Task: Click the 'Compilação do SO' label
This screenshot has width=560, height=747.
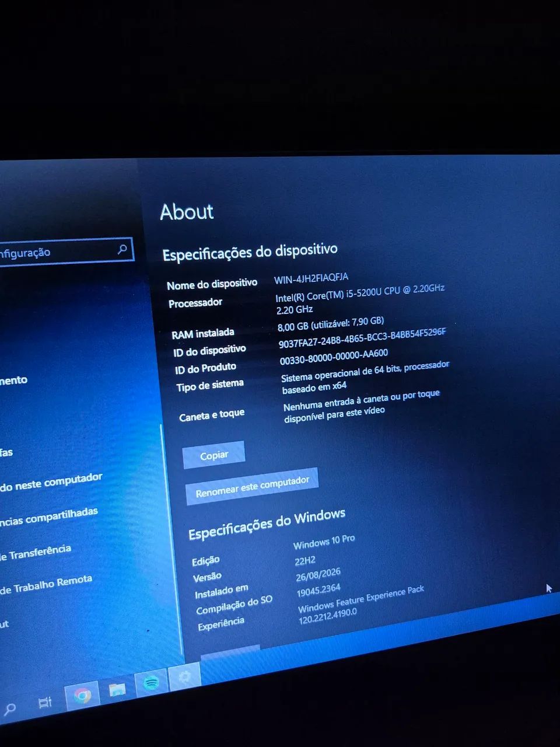Action: (x=234, y=605)
